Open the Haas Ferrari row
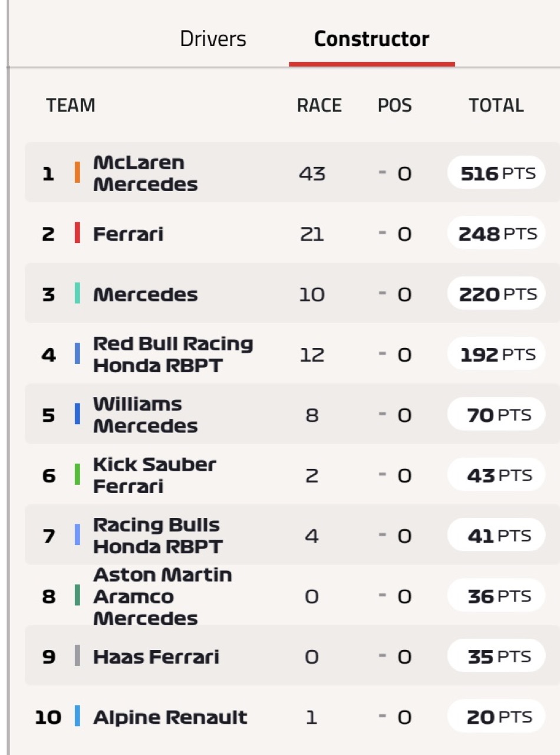Image resolution: width=560 pixels, height=755 pixels. click(292, 656)
